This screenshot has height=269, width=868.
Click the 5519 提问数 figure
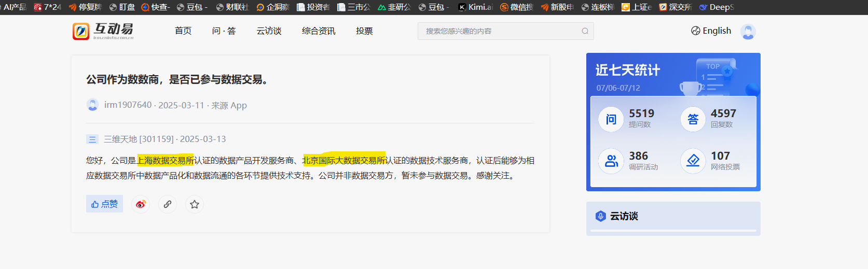tap(641, 114)
